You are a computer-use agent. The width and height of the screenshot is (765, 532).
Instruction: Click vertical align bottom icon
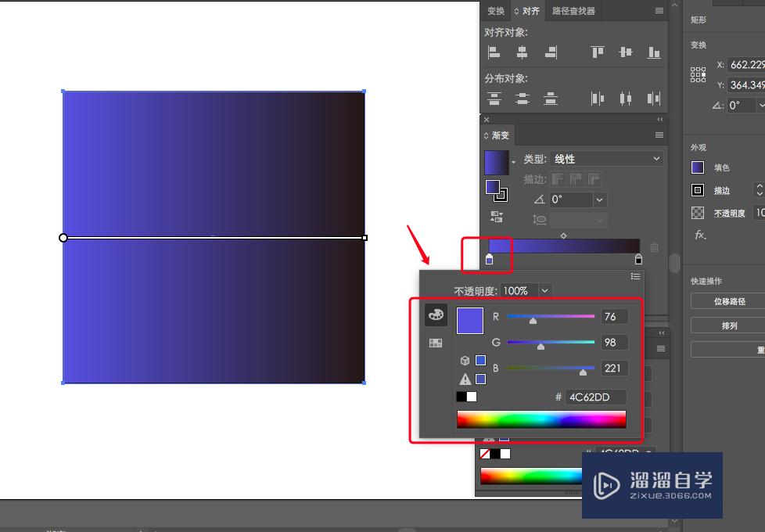pos(654,52)
